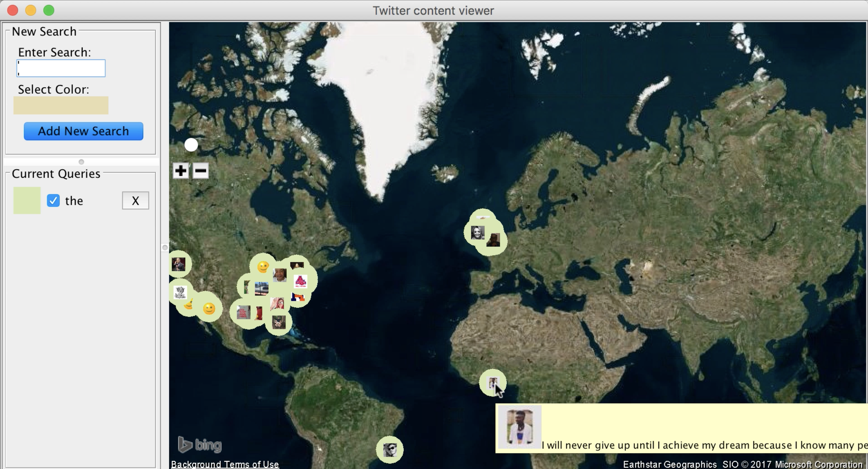Click the map zoom out minus button
The width and height of the screenshot is (868, 469).
tap(200, 171)
